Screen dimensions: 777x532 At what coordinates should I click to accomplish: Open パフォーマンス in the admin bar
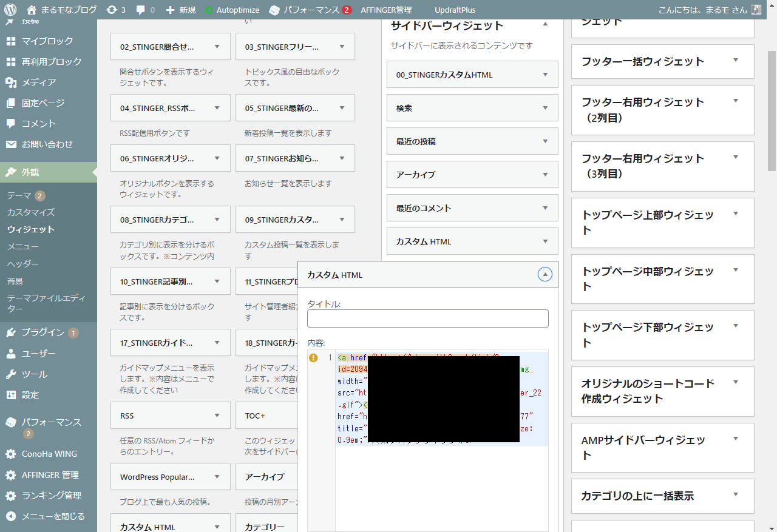[x=310, y=10]
